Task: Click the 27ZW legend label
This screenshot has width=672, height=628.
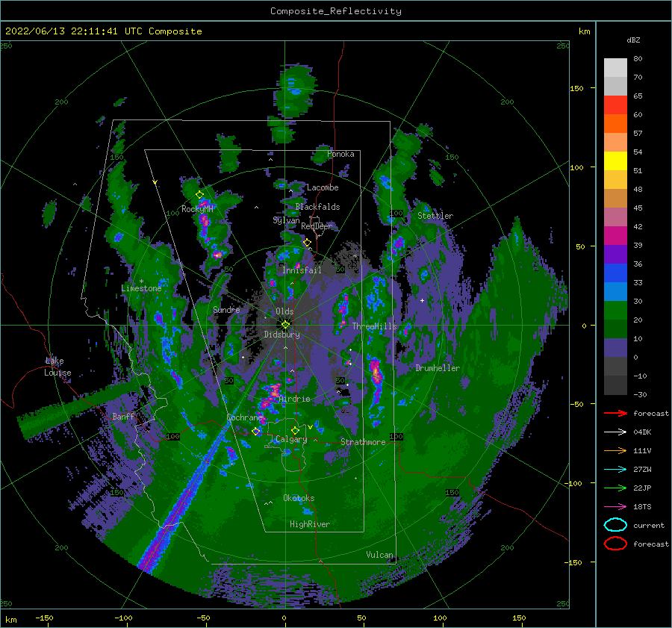Action: [x=642, y=470]
